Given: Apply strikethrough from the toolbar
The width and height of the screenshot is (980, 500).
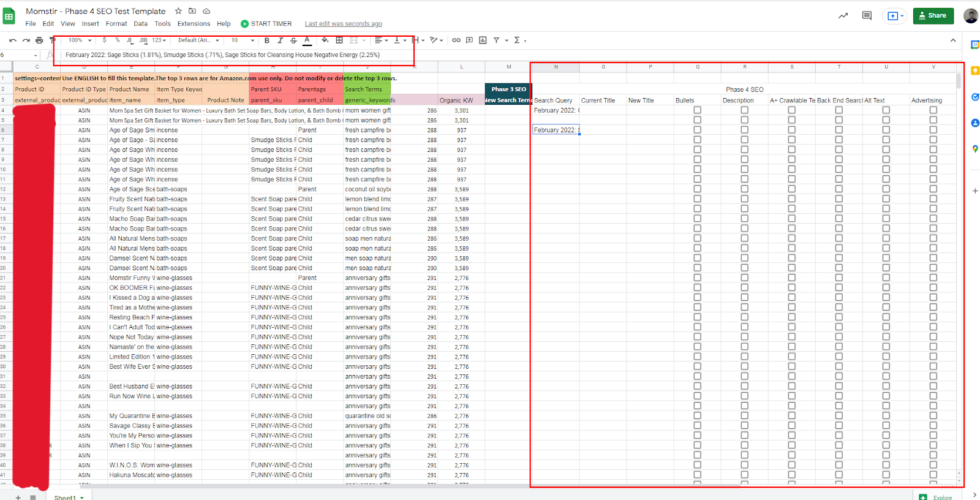Looking at the screenshot, I should [293, 40].
